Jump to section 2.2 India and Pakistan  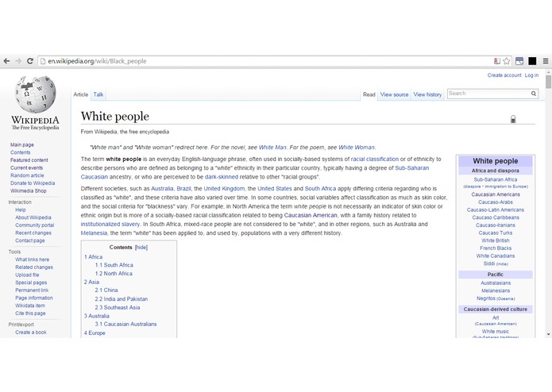[x=121, y=299]
